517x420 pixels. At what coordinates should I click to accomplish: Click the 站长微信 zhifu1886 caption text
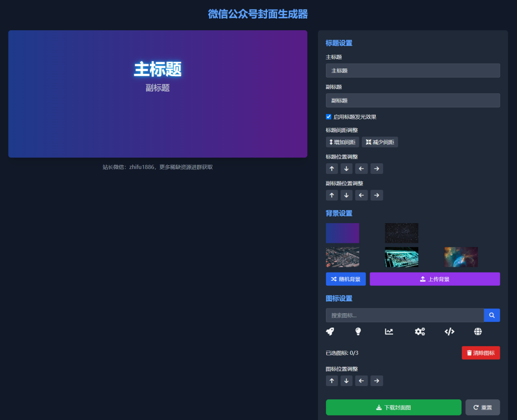click(157, 167)
